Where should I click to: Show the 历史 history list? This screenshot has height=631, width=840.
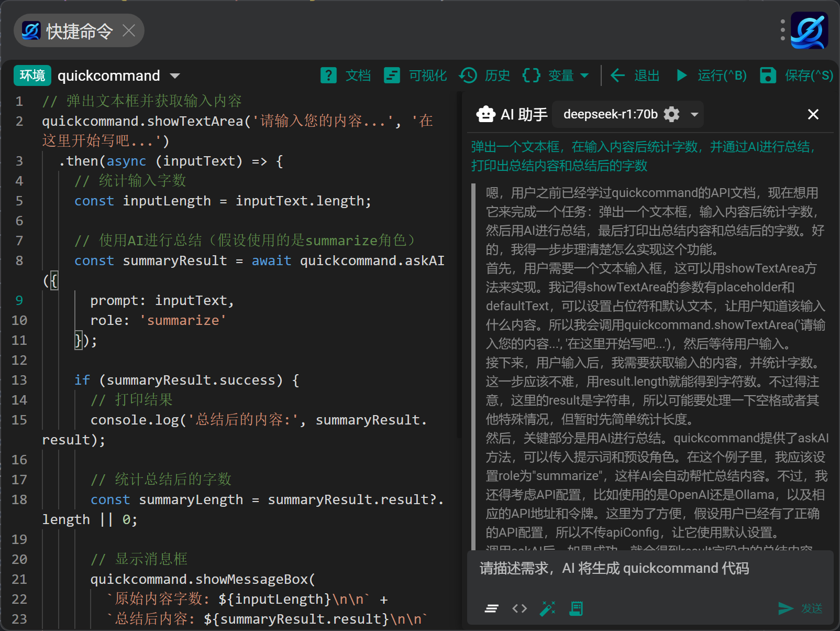point(484,75)
